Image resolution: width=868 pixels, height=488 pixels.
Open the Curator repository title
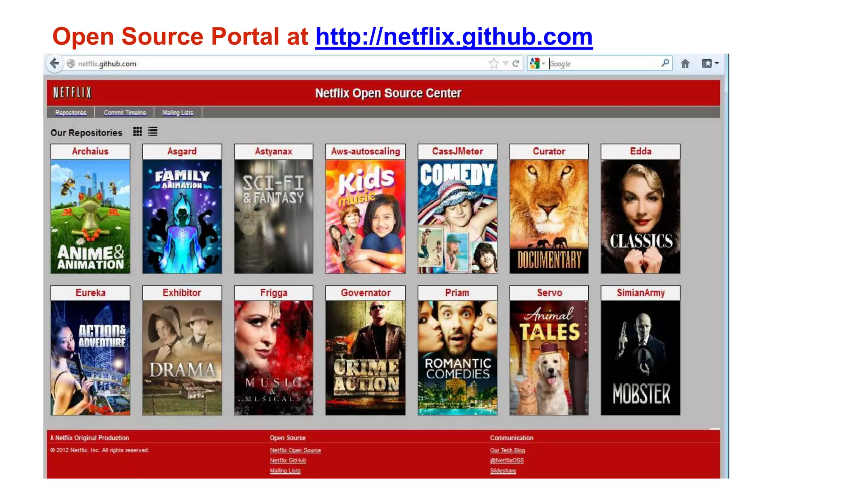(549, 151)
